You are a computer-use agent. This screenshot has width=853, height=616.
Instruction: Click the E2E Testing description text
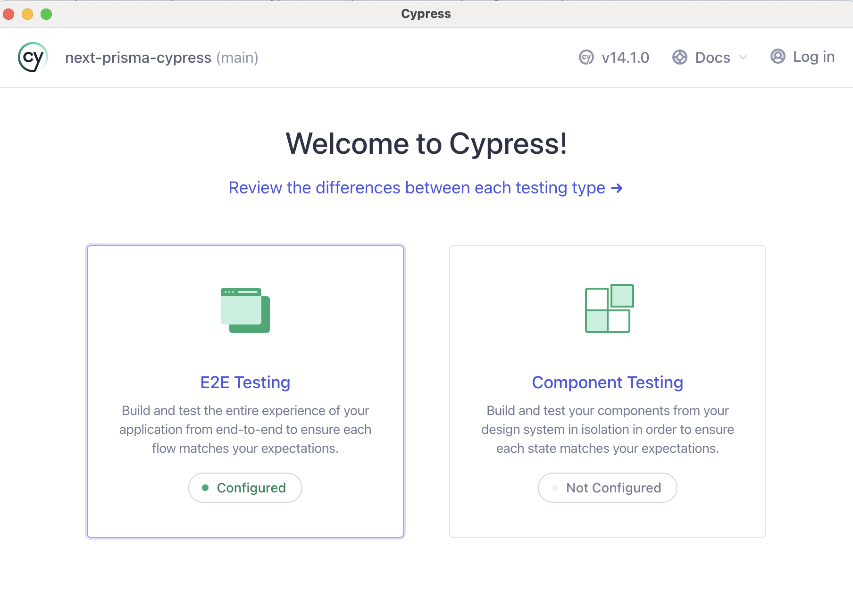245,429
